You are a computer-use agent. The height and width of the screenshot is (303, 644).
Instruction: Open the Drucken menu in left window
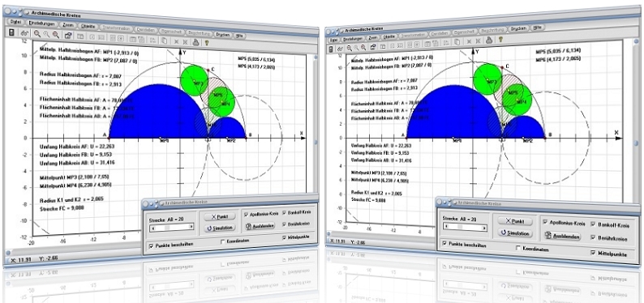[222, 35]
